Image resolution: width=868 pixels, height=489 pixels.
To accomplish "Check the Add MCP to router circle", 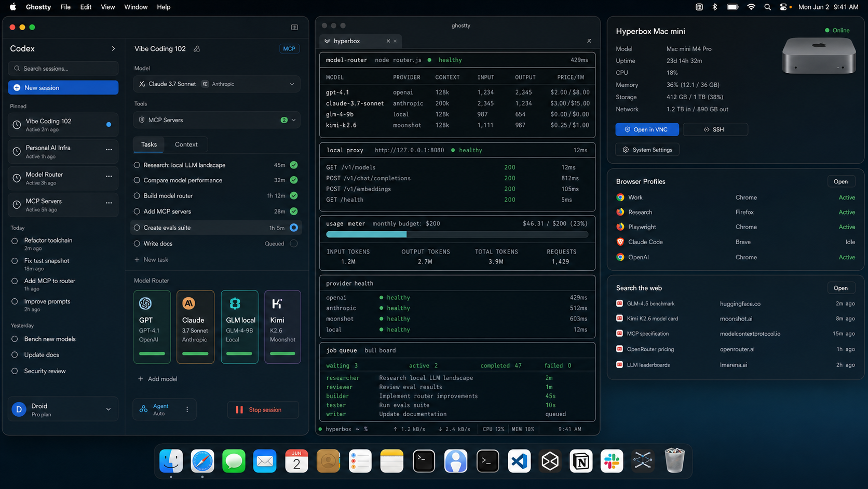I will (15, 281).
